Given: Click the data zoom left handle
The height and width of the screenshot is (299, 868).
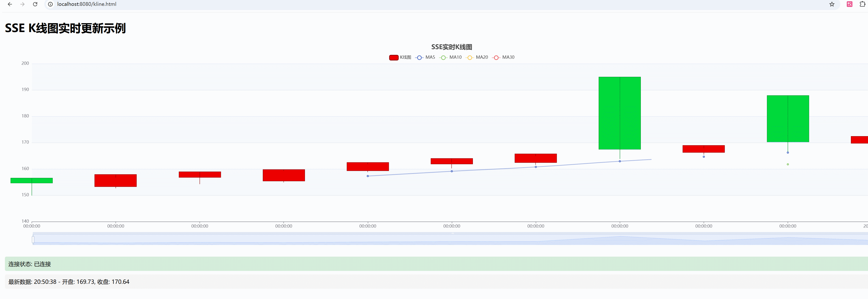Looking at the screenshot, I should pyautogui.click(x=33, y=240).
